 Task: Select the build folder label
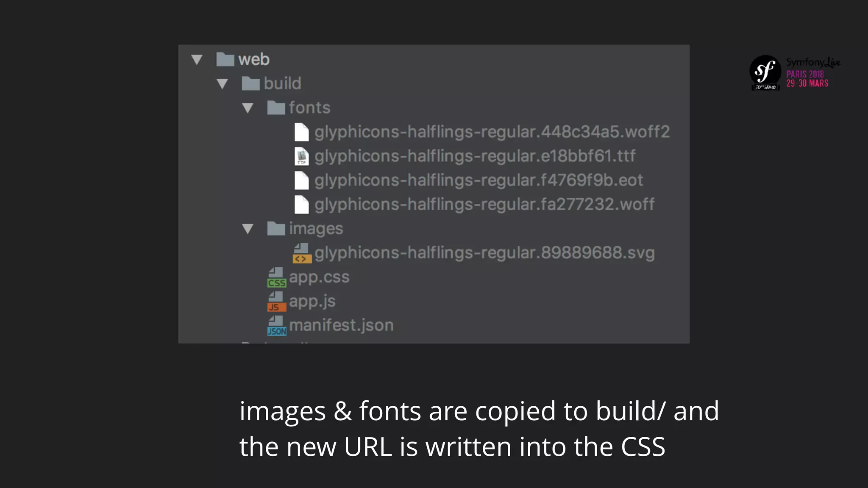(x=282, y=83)
